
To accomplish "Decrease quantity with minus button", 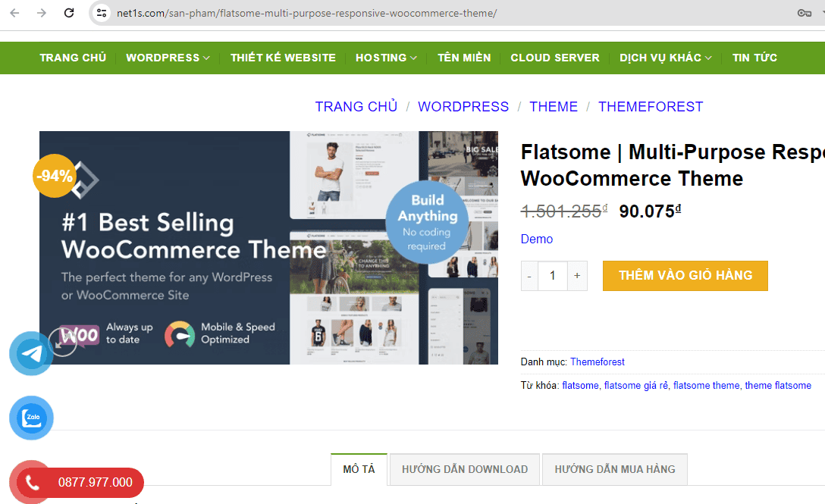I will pyautogui.click(x=529, y=276).
